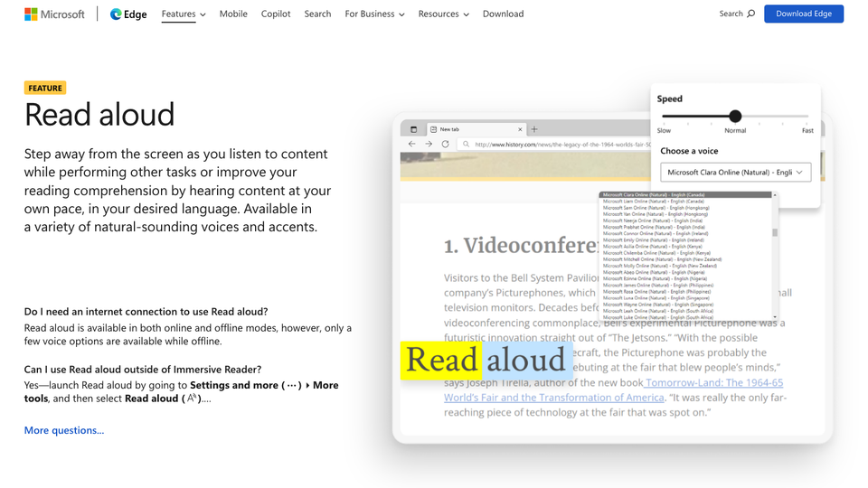Click the voice list scrollbar thumb
This screenshot has height=488, width=868.
775,233
